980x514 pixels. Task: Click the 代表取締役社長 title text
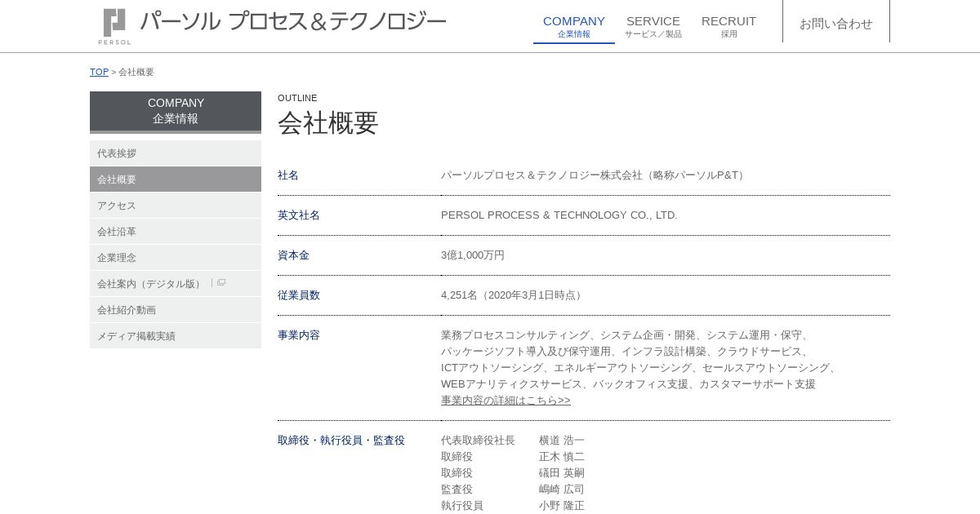pos(478,441)
